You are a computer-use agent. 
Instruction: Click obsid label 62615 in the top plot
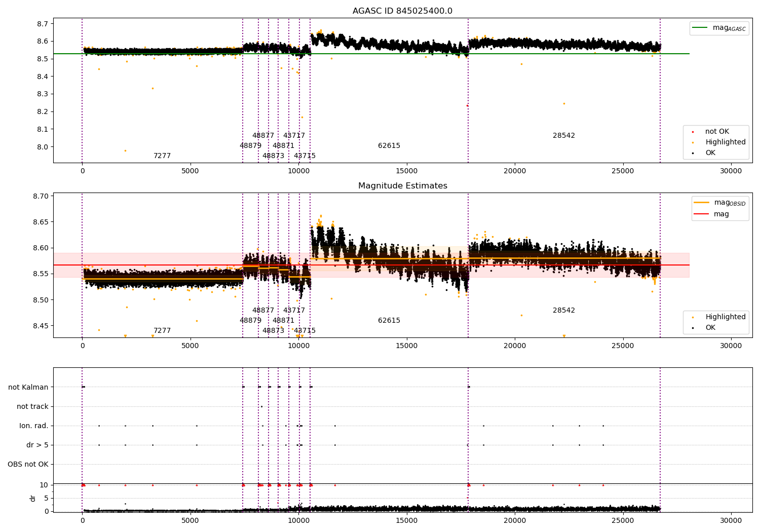click(389, 146)
